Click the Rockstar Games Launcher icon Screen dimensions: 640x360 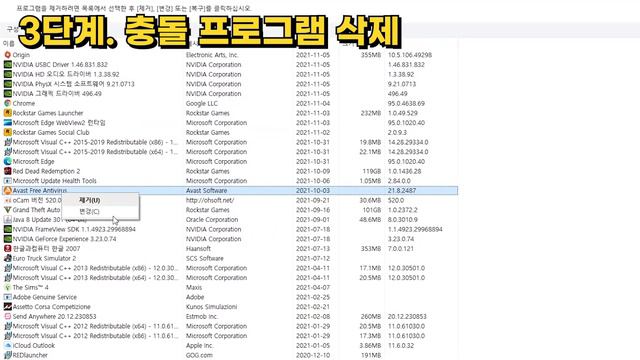pos(7,113)
